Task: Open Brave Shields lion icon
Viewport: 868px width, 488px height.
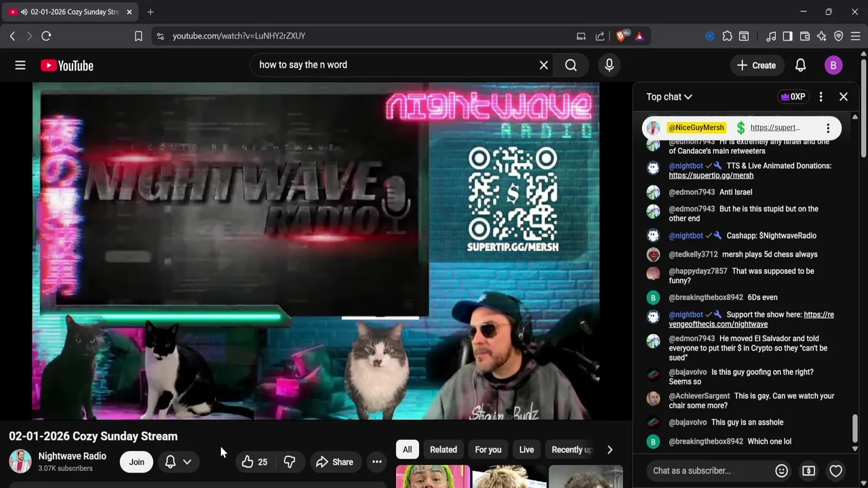Action: tap(622, 35)
